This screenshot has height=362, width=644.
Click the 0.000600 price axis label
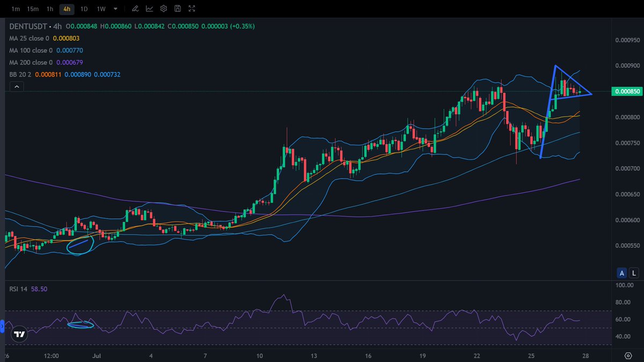626,220
